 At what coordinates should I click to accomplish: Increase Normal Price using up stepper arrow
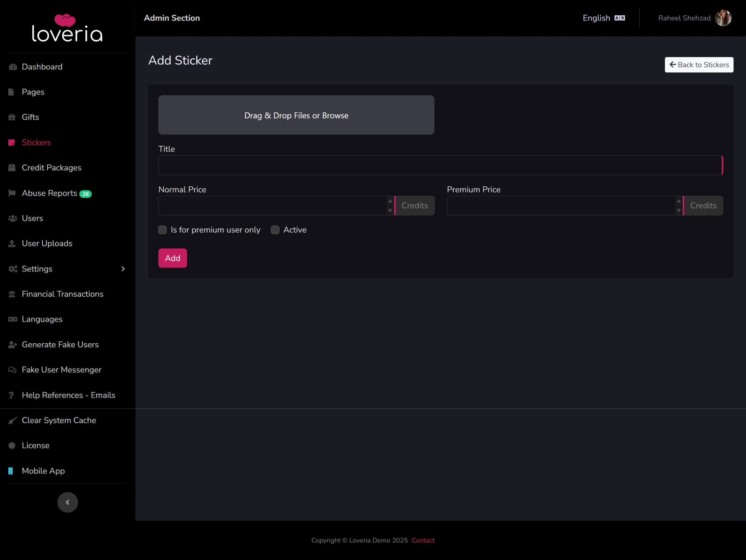[x=390, y=201]
